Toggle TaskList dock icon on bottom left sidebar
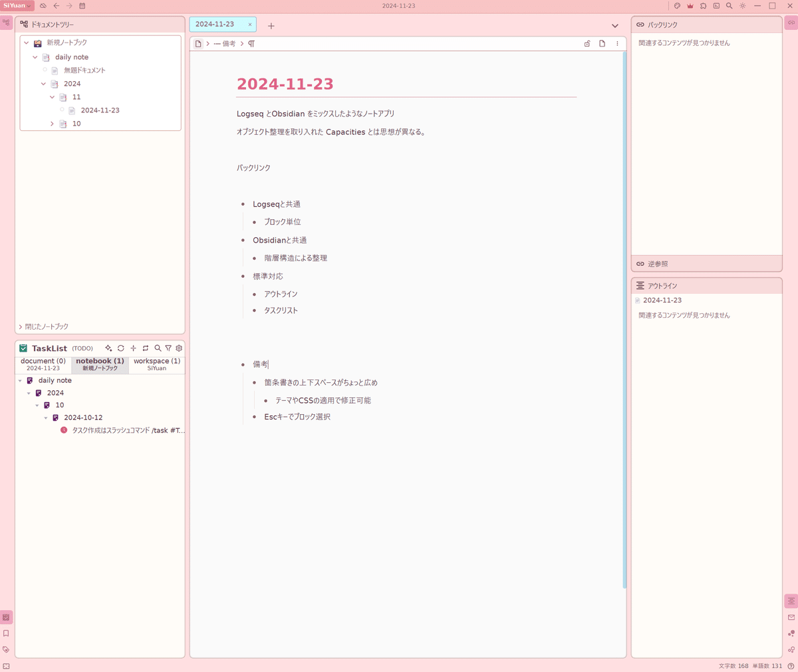Viewport: 798px width, 672px height. pyautogui.click(x=6, y=617)
